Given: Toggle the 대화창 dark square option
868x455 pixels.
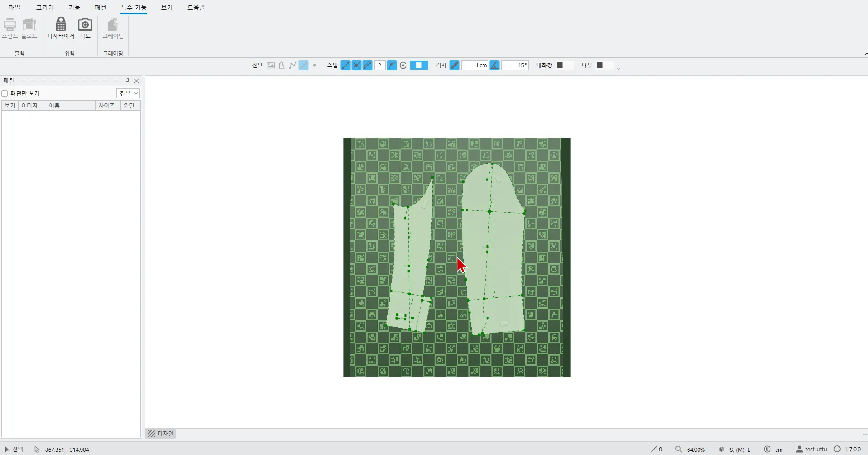Looking at the screenshot, I should tap(560, 66).
